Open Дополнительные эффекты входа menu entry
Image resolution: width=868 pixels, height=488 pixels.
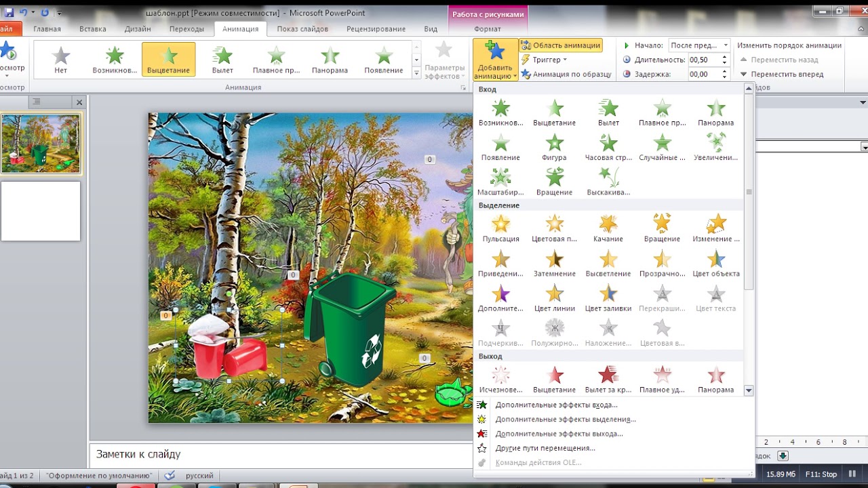pyautogui.click(x=556, y=405)
